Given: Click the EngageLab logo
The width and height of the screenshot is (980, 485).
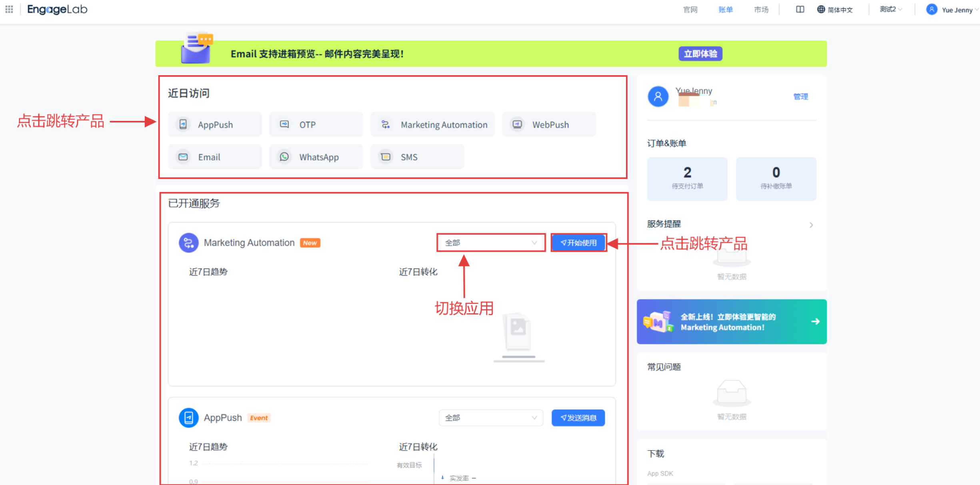Looking at the screenshot, I should pyautogui.click(x=57, y=9).
